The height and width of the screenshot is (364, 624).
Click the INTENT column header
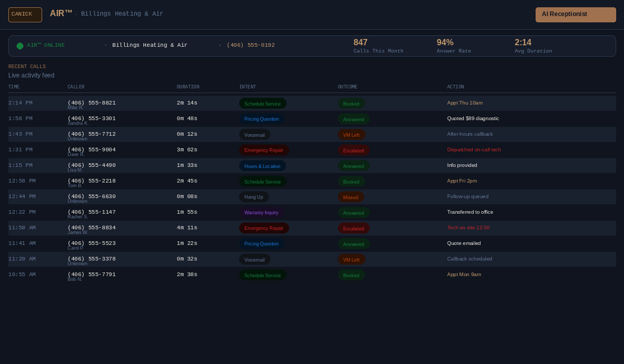coord(248,87)
